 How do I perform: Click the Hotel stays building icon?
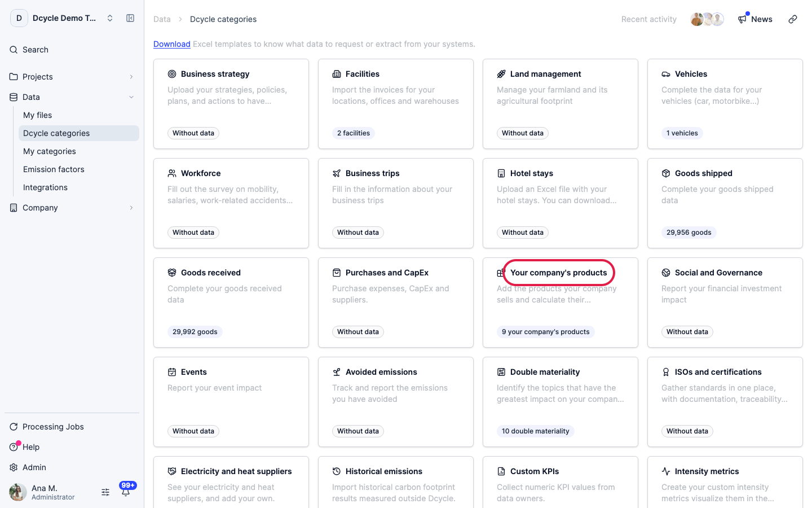tap(501, 173)
